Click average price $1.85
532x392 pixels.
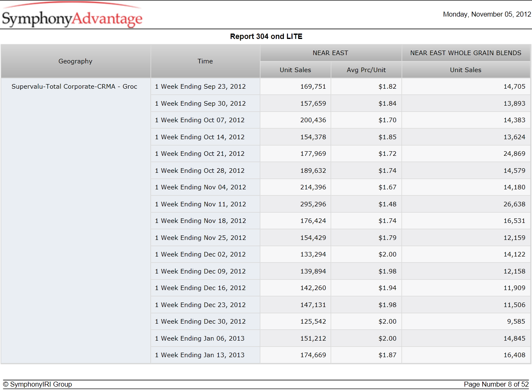click(387, 137)
